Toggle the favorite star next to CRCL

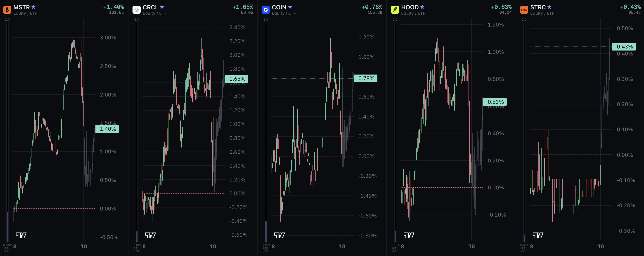point(162,7)
